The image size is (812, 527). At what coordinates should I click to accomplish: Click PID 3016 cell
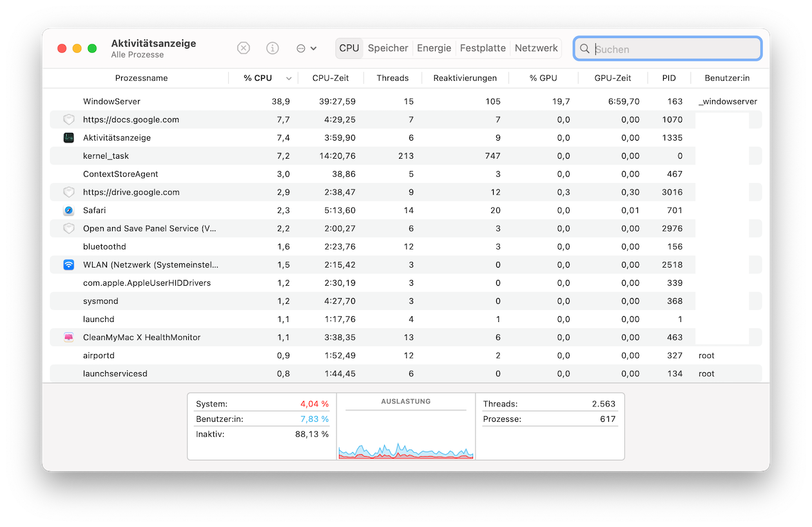pos(672,192)
